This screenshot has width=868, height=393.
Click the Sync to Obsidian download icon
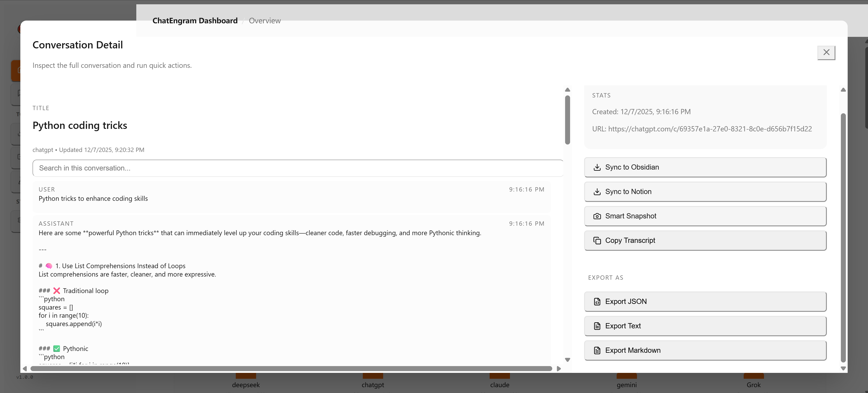pyautogui.click(x=597, y=167)
